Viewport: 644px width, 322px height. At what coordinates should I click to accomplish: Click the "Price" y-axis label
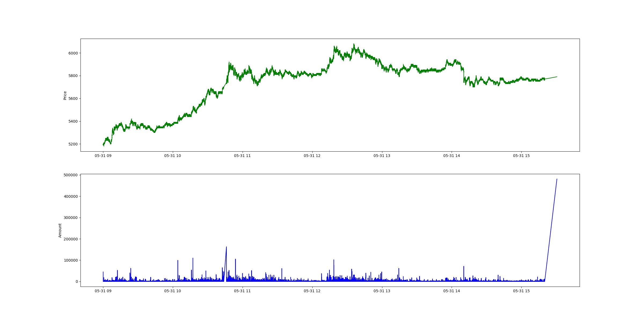click(x=65, y=96)
